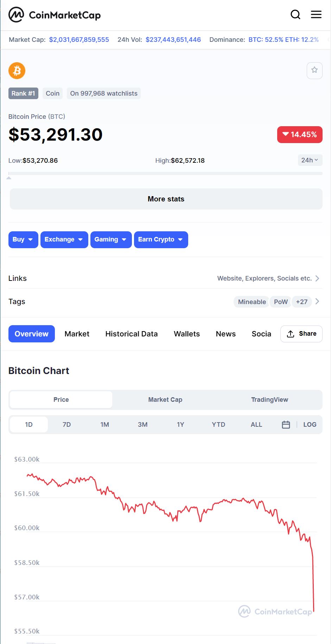
Task: Switch chart view to Market Cap
Action: tap(165, 400)
